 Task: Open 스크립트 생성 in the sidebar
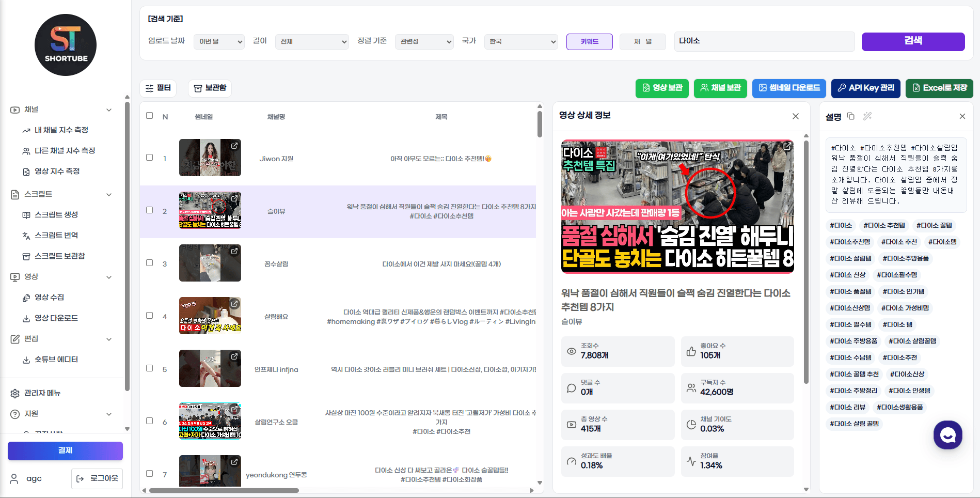(x=56, y=215)
